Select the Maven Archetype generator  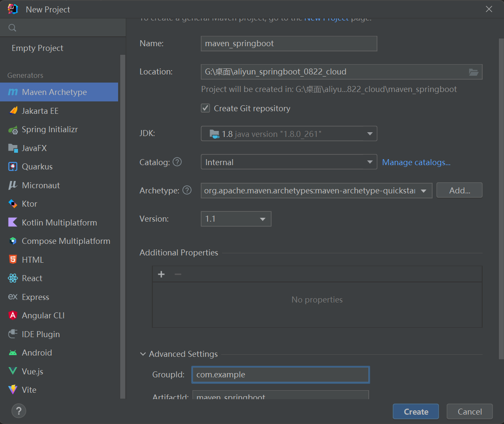pos(59,92)
